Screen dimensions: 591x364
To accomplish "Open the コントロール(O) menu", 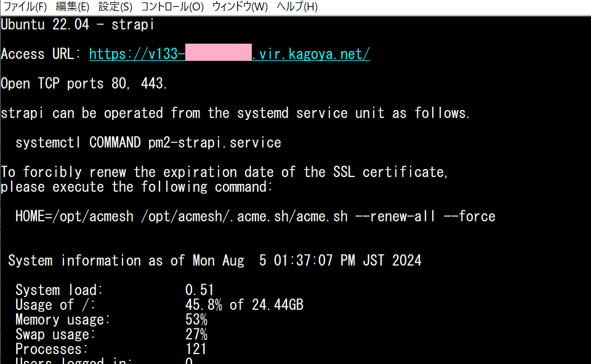I will pyautogui.click(x=172, y=7).
